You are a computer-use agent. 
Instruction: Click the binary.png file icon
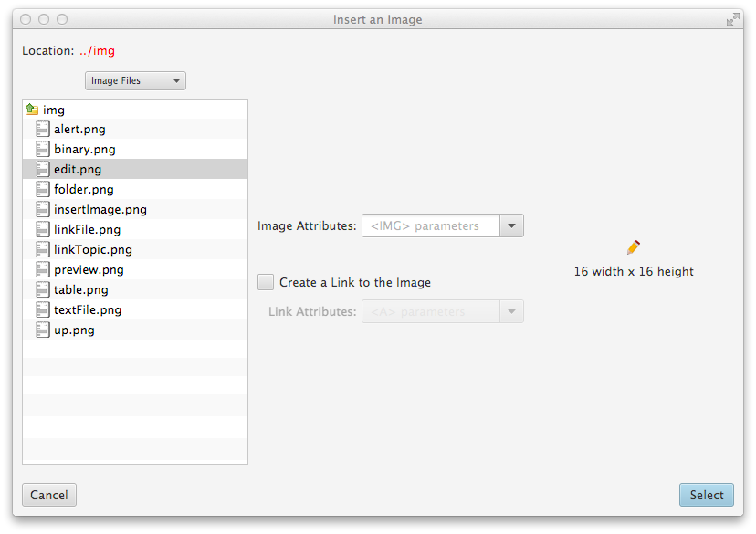42,150
